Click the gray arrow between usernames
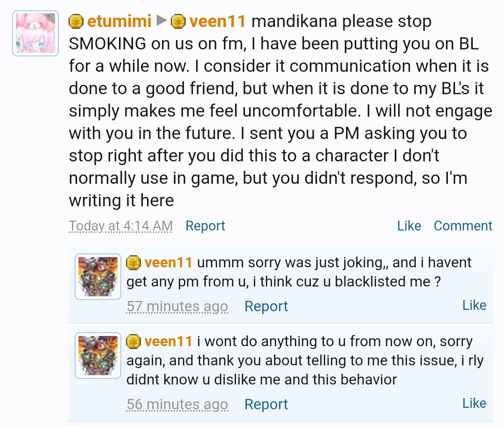 (x=161, y=21)
